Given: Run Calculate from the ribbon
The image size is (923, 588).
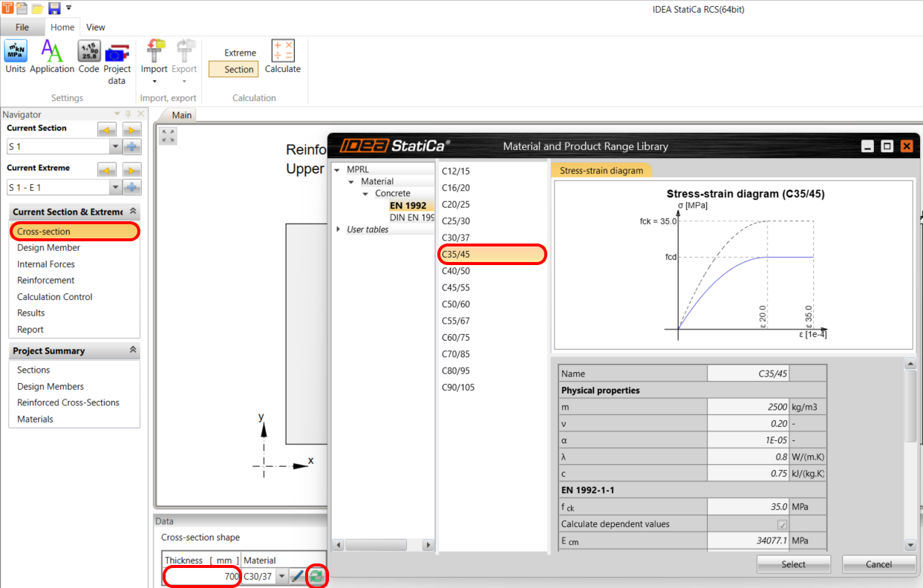Looking at the screenshot, I should [x=282, y=57].
